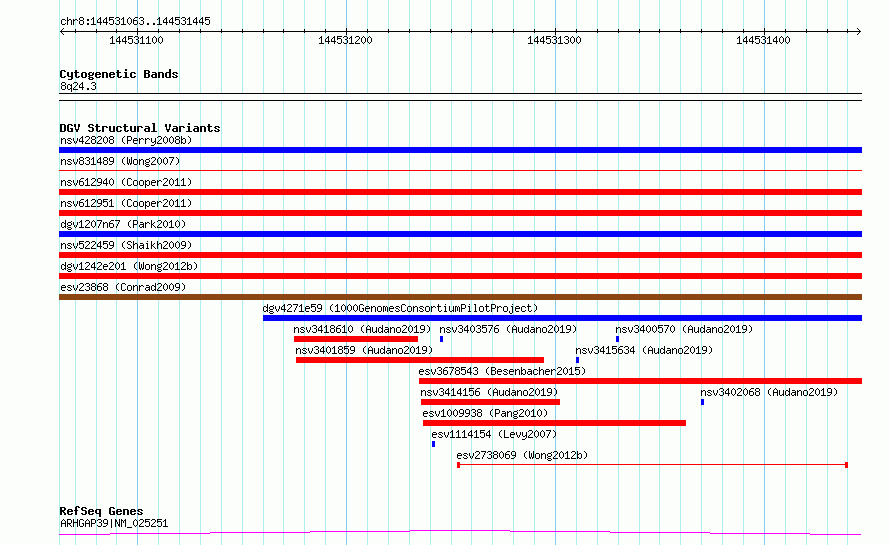Image resolution: width=890 pixels, height=545 pixels.
Task: Select red bar under nsv3401859
Action: [x=420, y=360]
